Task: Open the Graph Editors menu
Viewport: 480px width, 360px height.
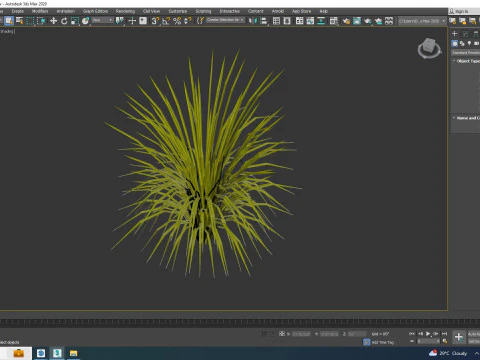Action: (95, 11)
